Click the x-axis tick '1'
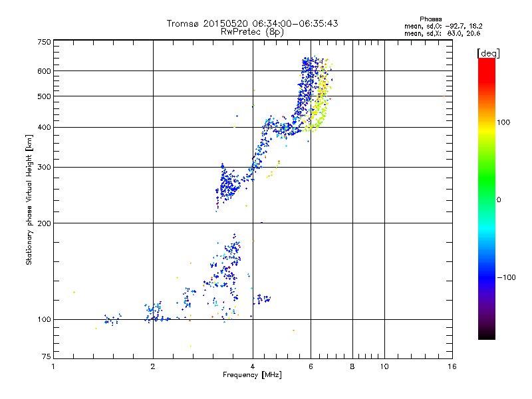The width and height of the screenshot is (532, 399). coord(53,366)
